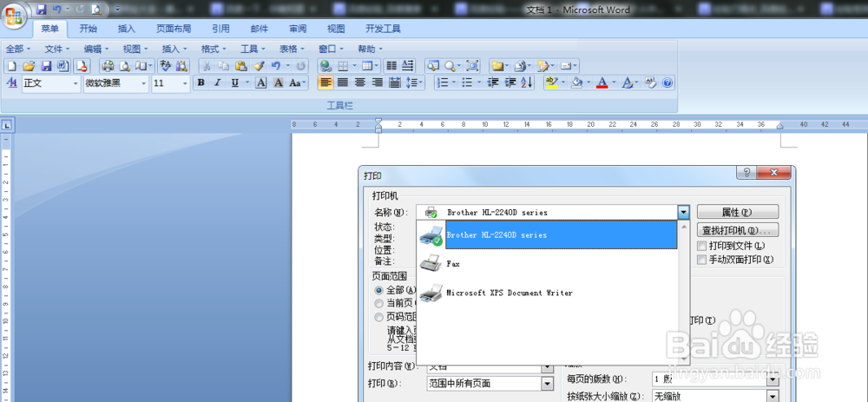Click the yellow text highlight color button
This screenshot has height=402, width=868.
[552, 83]
